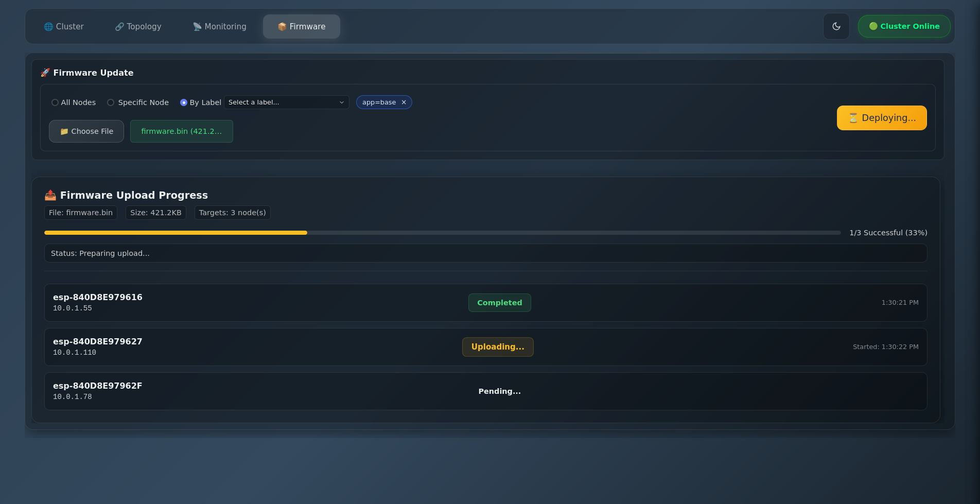The width and height of the screenshot is (980, 504).
Task: Click the package icon on Firmware tab
Action: click(x=282, y=27)
